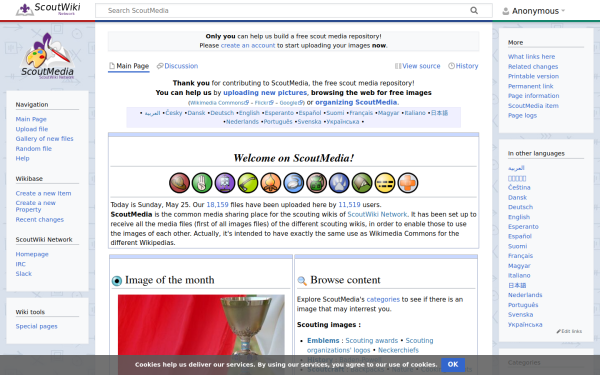600x375 pixels.
Task: Open the organizing ScoutMedia link
Action: pos(356,102)
